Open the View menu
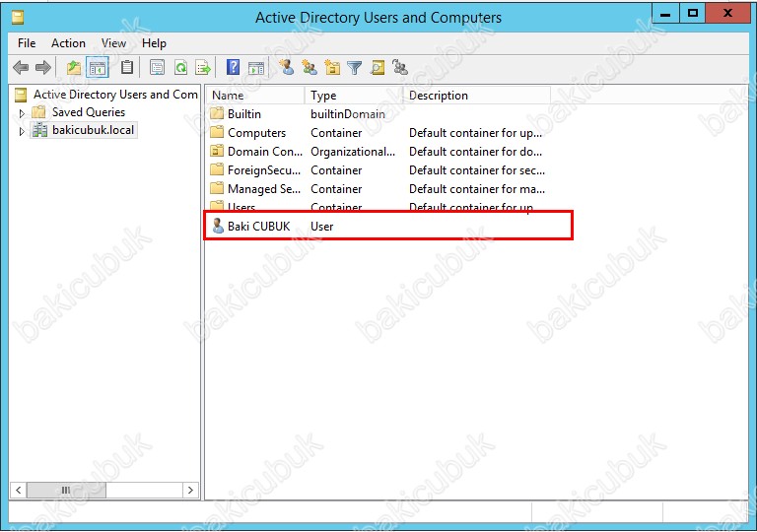Viewport: 757px width, 532px height. (113, 43)
